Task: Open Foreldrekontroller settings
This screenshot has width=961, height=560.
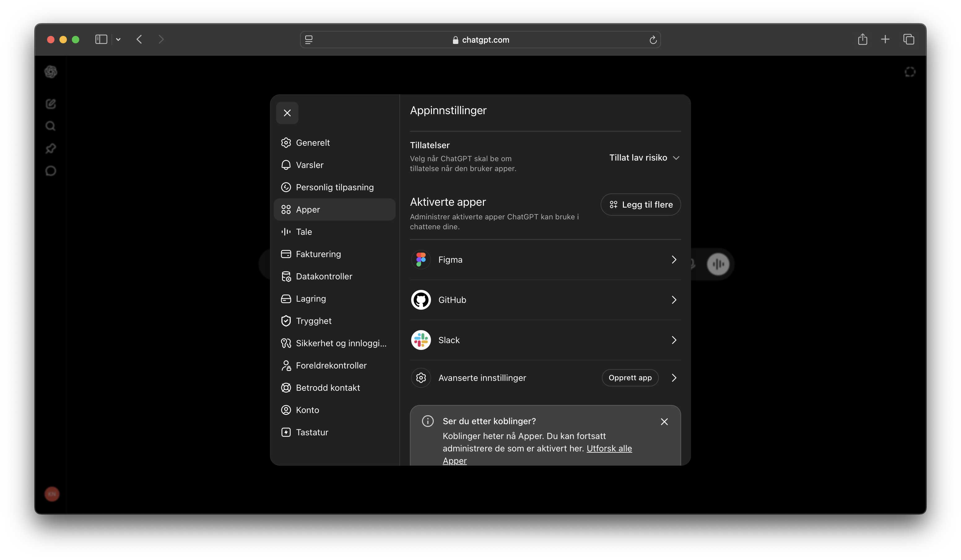Action: click(334, 365)
